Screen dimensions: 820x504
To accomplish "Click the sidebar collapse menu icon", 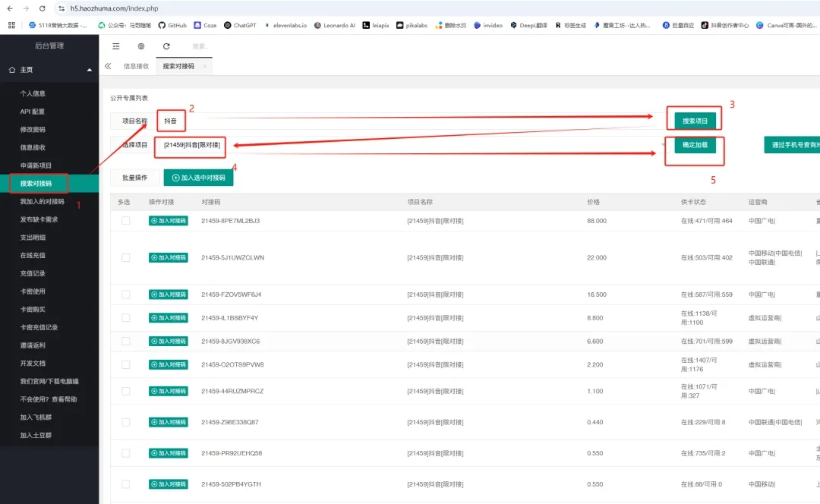I will [116, 46].
